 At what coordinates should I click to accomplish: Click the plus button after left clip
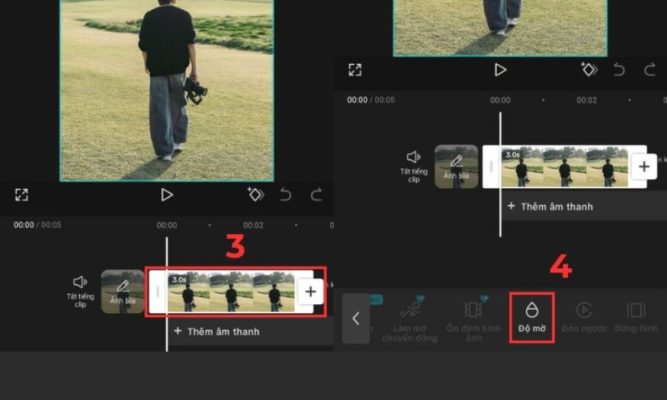310,291
